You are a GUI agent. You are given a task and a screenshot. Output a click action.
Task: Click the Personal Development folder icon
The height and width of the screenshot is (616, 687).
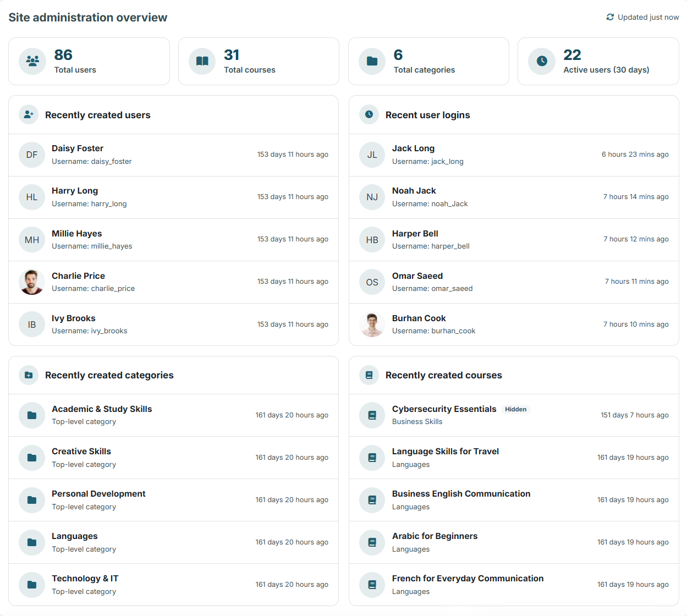[x=32, y=500]
